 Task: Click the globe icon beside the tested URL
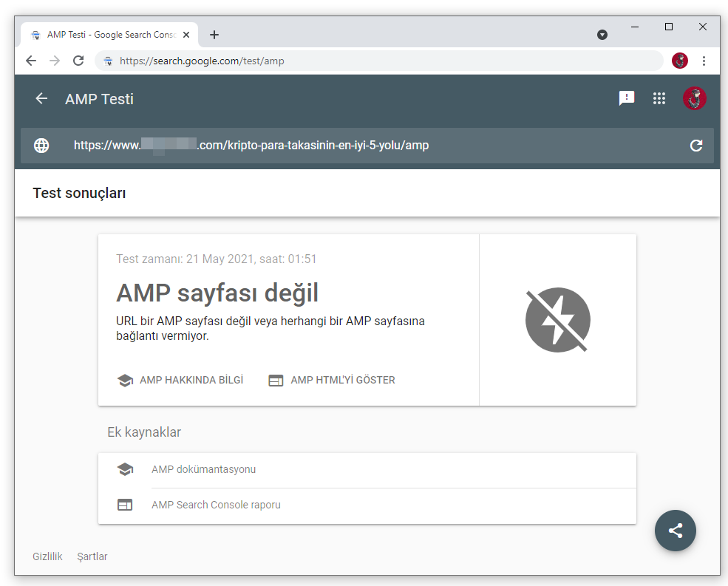pos(41,146)
